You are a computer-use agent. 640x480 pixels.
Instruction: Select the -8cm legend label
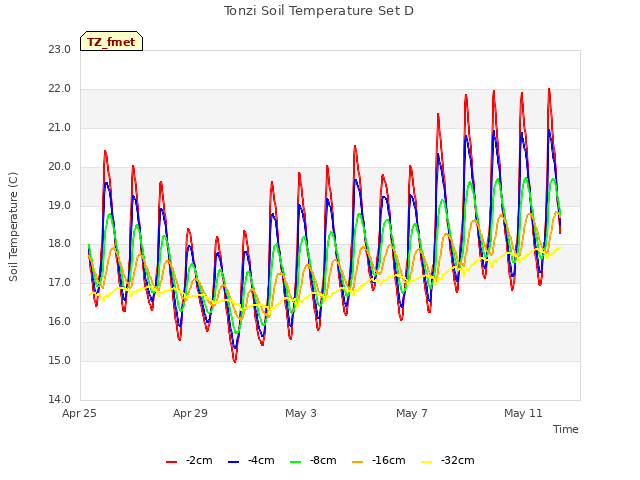323,460
